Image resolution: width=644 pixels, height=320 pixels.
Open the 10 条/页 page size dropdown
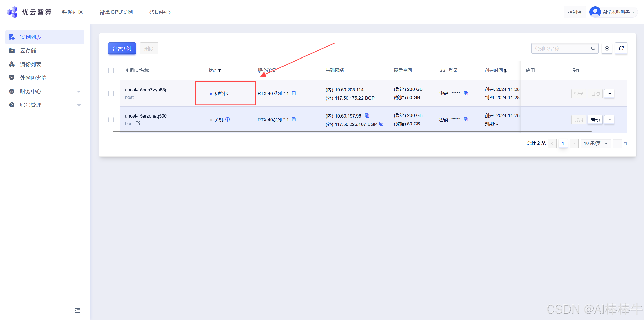pyautogui.click(x=595, y=143)
